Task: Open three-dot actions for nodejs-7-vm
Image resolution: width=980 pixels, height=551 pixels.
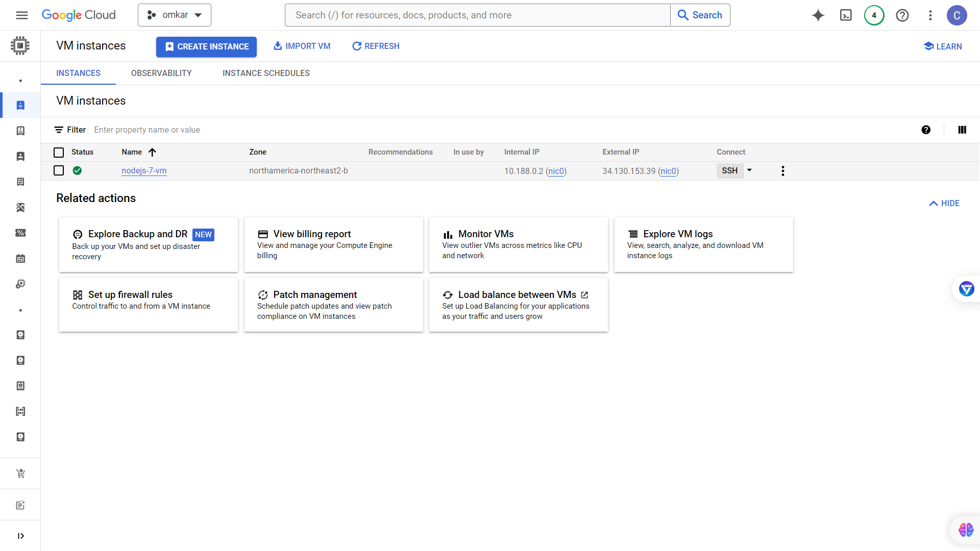Action: pos(782,171)
